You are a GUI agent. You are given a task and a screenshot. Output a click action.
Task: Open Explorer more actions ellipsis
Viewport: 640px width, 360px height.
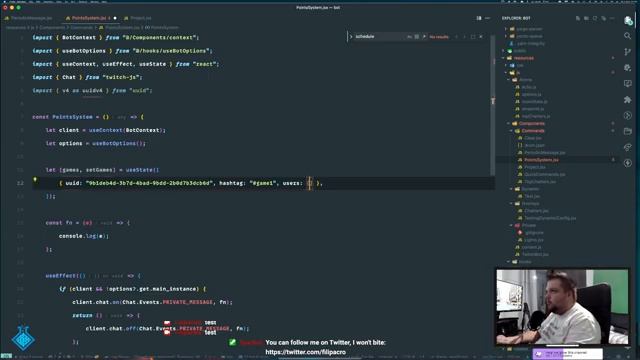point(612,18)
